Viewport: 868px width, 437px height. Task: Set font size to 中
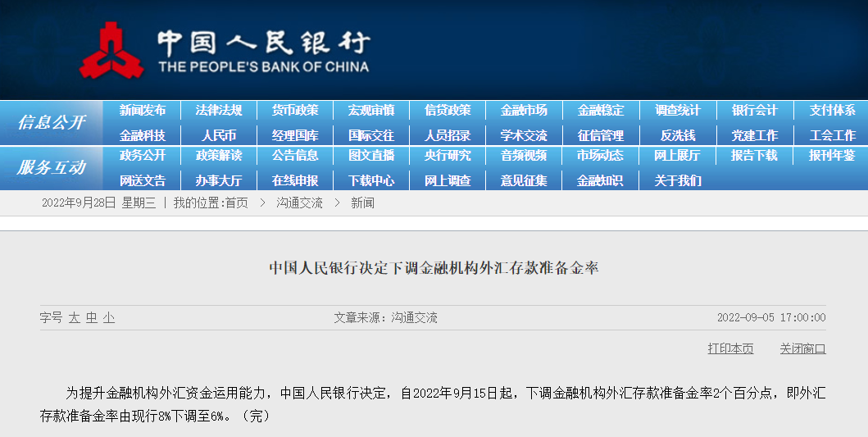[x=92, y=318]
